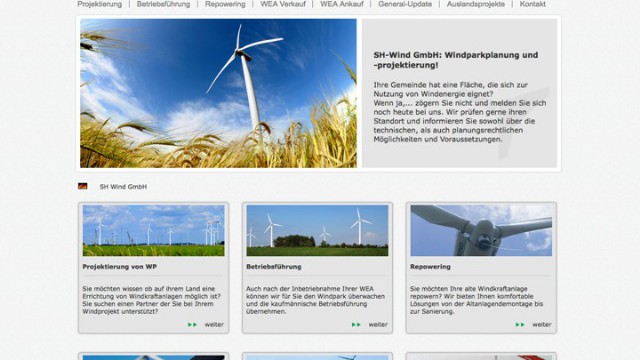This screenshot has height=360, width=640.
Task: Select General-Update in the navigation
Action: 405,4
